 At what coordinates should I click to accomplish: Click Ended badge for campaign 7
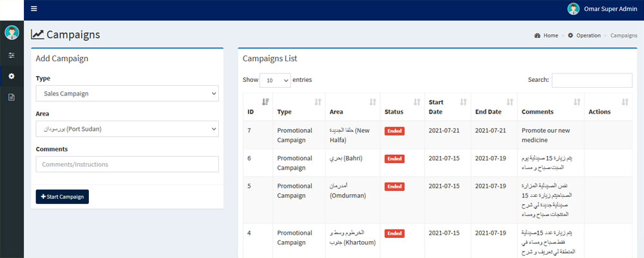(x=395, y=131)
